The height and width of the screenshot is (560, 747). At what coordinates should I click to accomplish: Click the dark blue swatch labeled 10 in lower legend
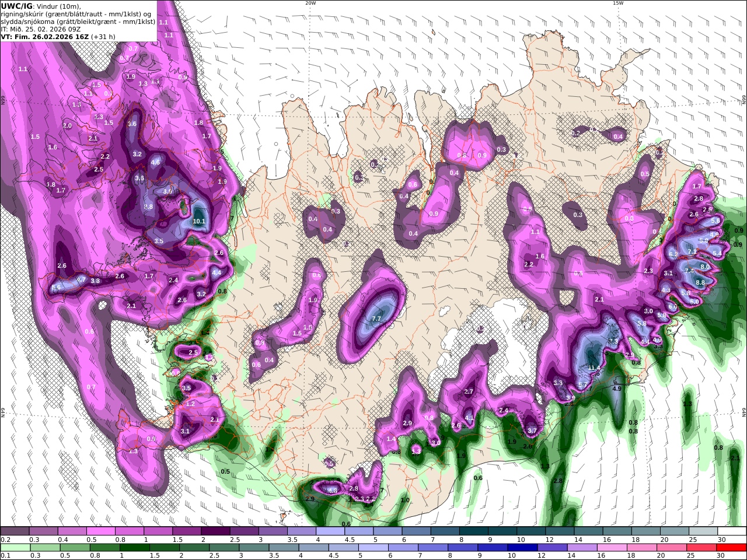click(522, 548)
